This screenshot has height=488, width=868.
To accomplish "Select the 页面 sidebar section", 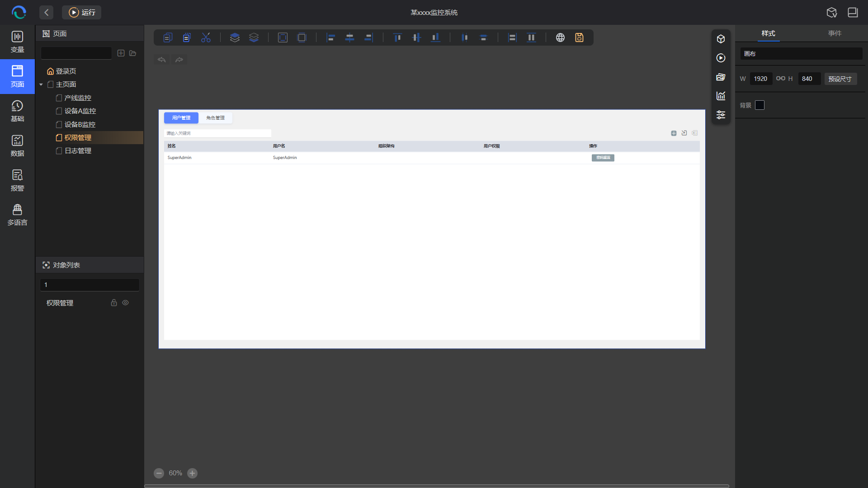I will point(17,76).
